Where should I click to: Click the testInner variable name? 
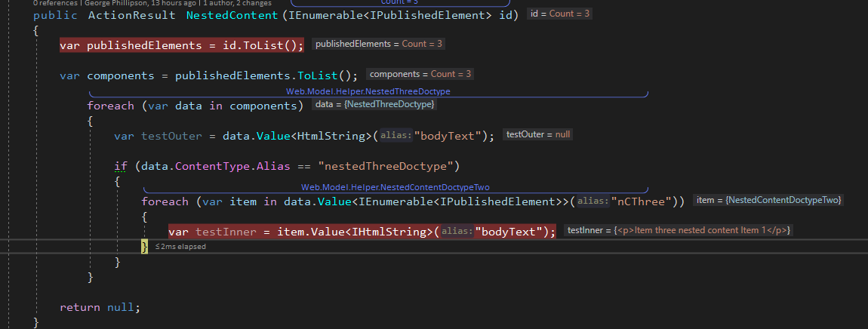pos(226,232)
